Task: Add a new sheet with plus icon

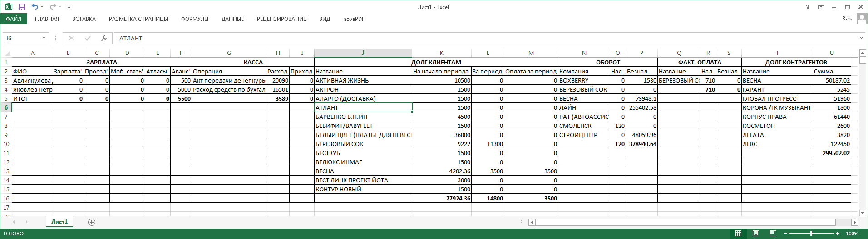Action: pyautogui.click(x=92, y=222)
